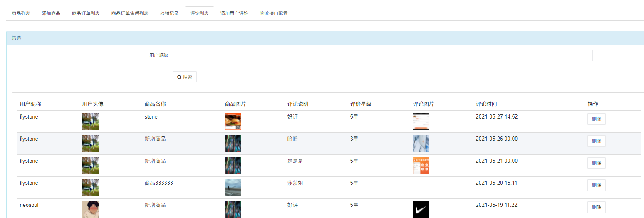Click neosoul's user avatar
Viewport: 644px width, 218px height.
(x=90, y=209)
